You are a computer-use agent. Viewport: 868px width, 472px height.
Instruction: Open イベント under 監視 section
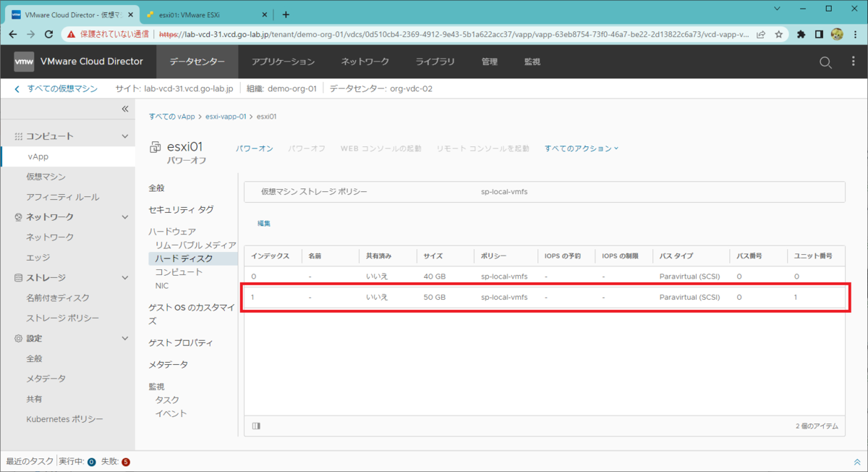(171, 413)
